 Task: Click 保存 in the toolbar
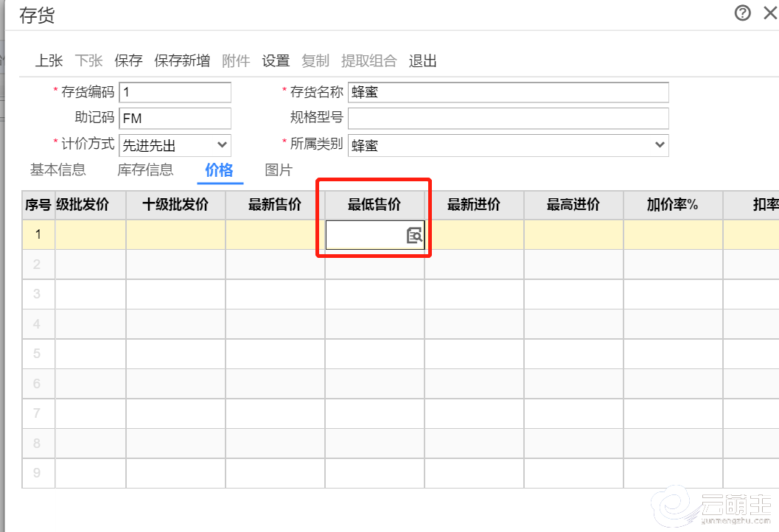pos(128,61)
